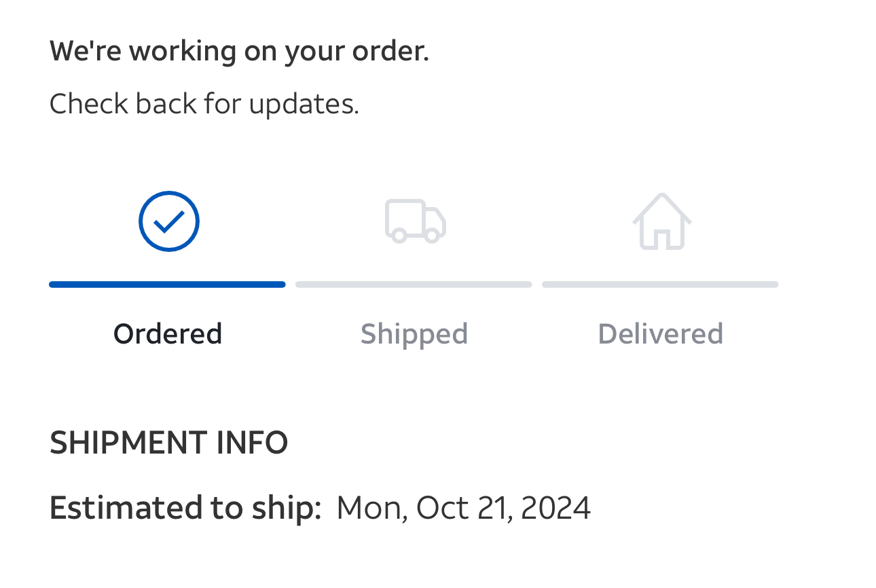Click the SHIPMENT INFO section heading
Screen dimensions: 876x588
pos(168,443)
